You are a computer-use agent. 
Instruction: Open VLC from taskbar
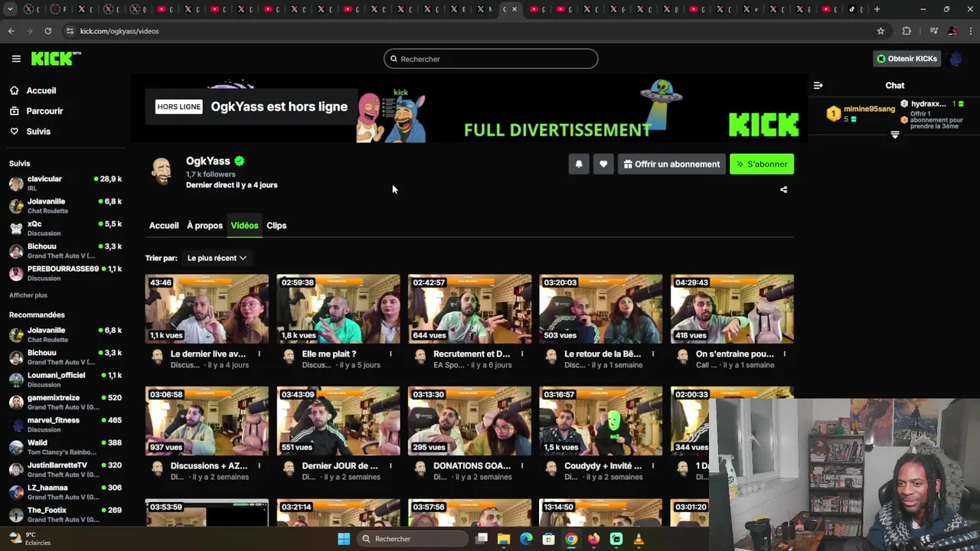pos(639,539)
